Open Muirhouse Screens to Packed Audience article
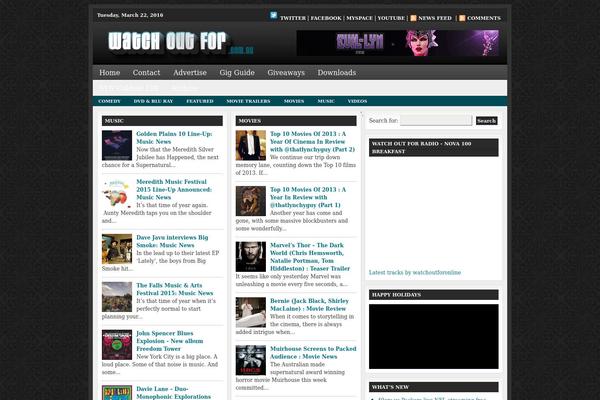 pos(313,353)
